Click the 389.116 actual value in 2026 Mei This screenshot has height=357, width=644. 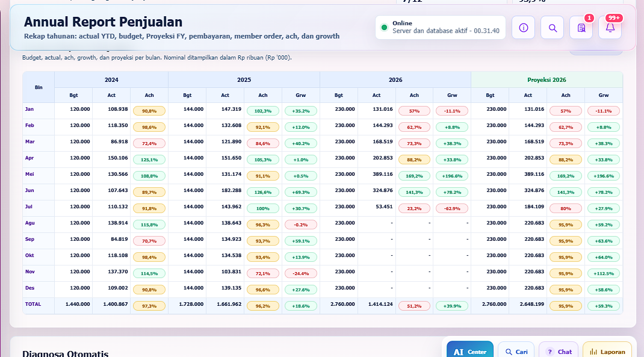383,174
